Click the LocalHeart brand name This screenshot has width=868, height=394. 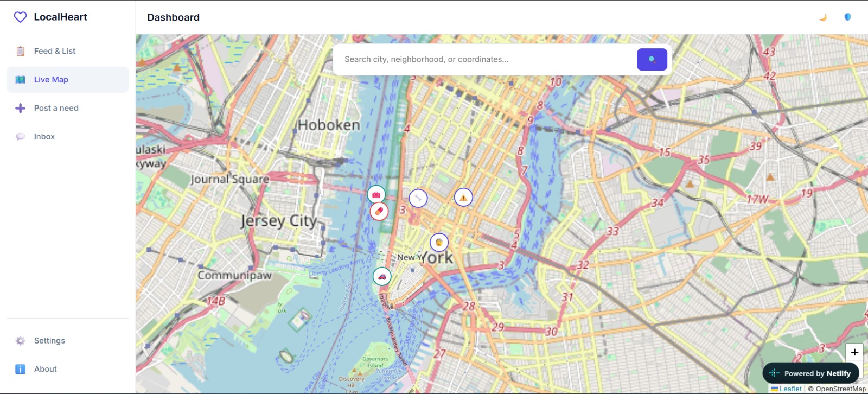coord(61,17)
